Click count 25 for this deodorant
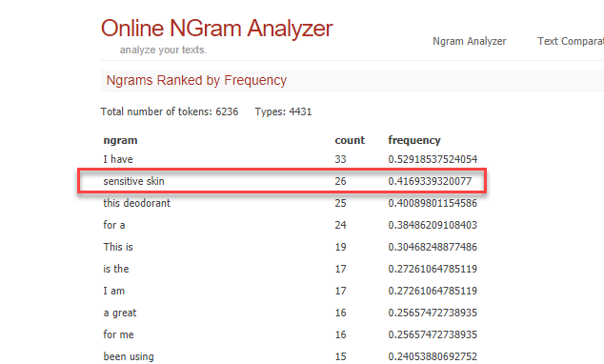 pos(340,203)
